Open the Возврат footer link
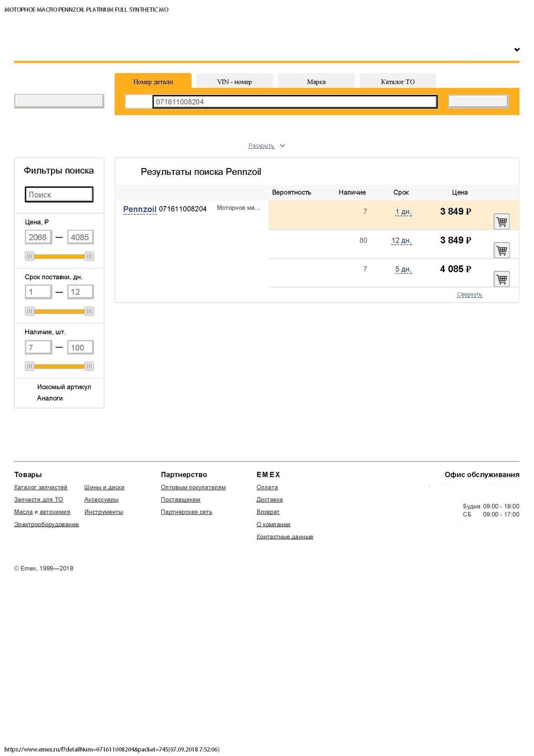The height and width of the screenshot is (756, 534). (268, 512)
